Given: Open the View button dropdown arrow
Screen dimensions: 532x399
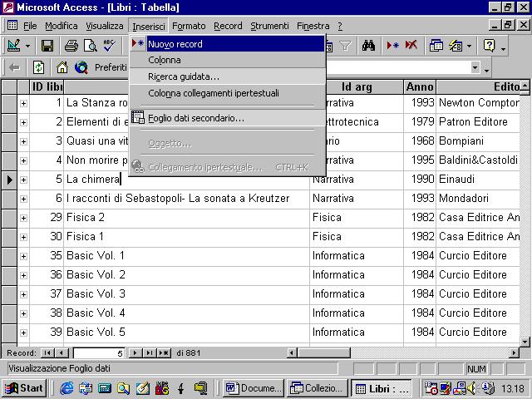Looking at the screenshot, I should click(27, 46).
